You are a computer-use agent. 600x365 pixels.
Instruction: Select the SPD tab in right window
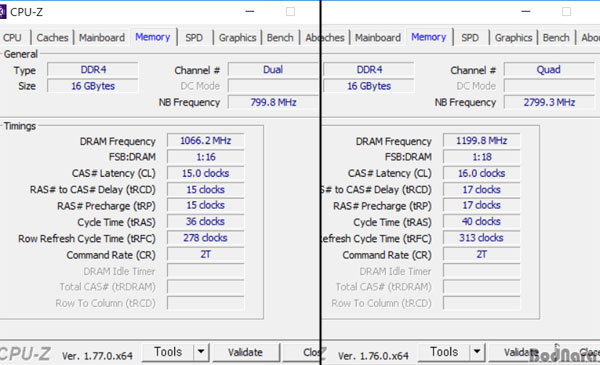470,37
